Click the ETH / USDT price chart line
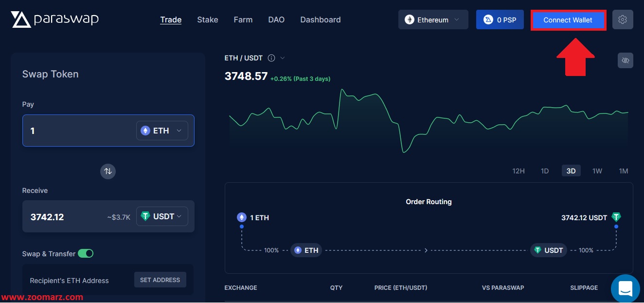The width and height of the screenshot is (644, 303). tap(429, 121)
